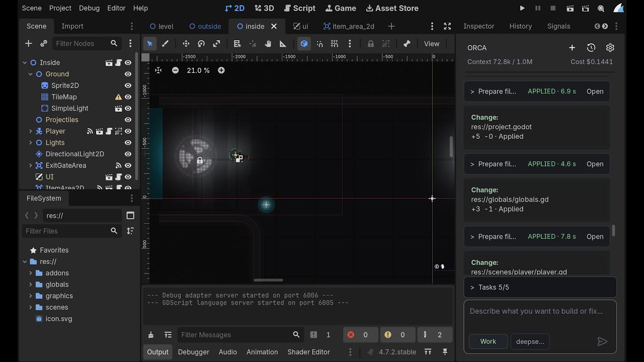Toggle the Lights node visibility eye
The image size is (644, 362).
128,143
